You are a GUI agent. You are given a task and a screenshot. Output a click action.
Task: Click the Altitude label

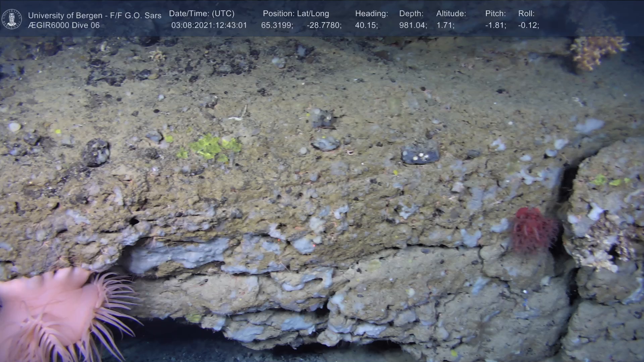pos(451,14)
